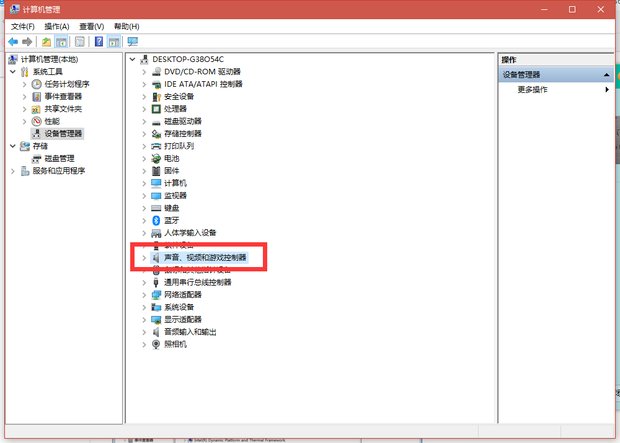Click the blue Help question-mark toolbar icon
Screen dimensions: 620x443
click(99, 42)
